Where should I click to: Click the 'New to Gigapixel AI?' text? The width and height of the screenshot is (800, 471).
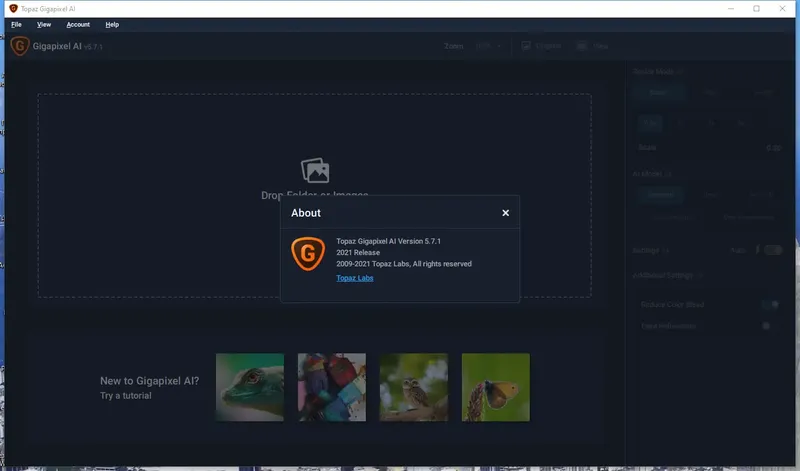pos(149,381)
